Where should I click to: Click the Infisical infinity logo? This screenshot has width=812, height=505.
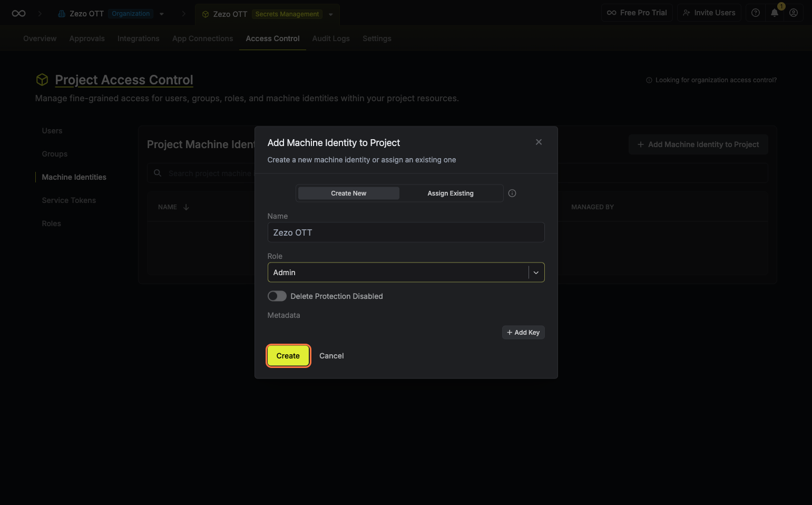point(18,14)
